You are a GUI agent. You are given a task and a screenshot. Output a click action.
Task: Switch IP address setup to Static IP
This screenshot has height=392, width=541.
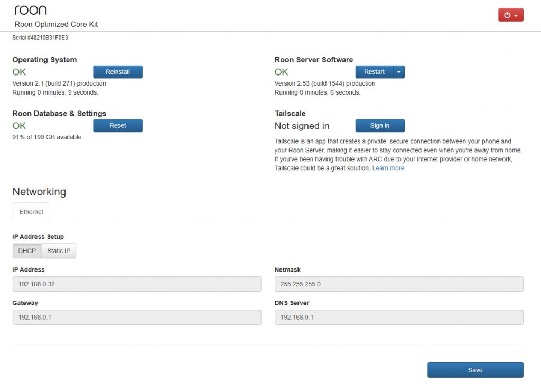[x=59, y=251]
